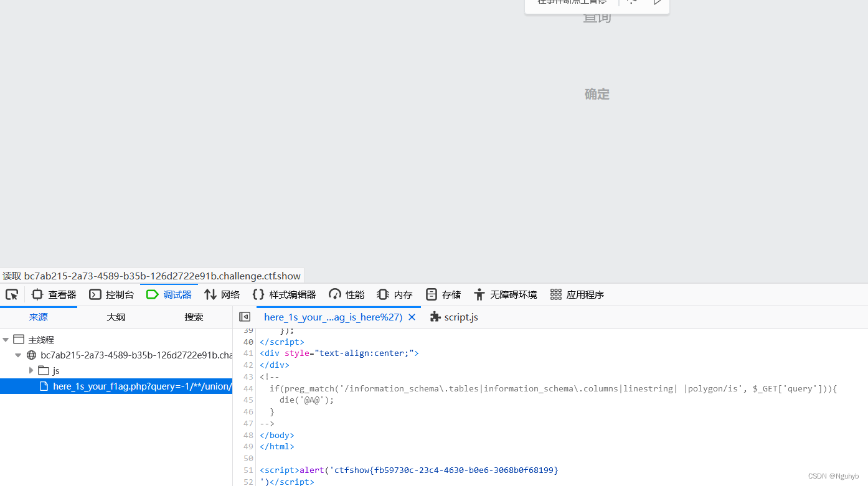Click the 确定 button on the page
Screen dimensions: 868x486
pos(597,94)
